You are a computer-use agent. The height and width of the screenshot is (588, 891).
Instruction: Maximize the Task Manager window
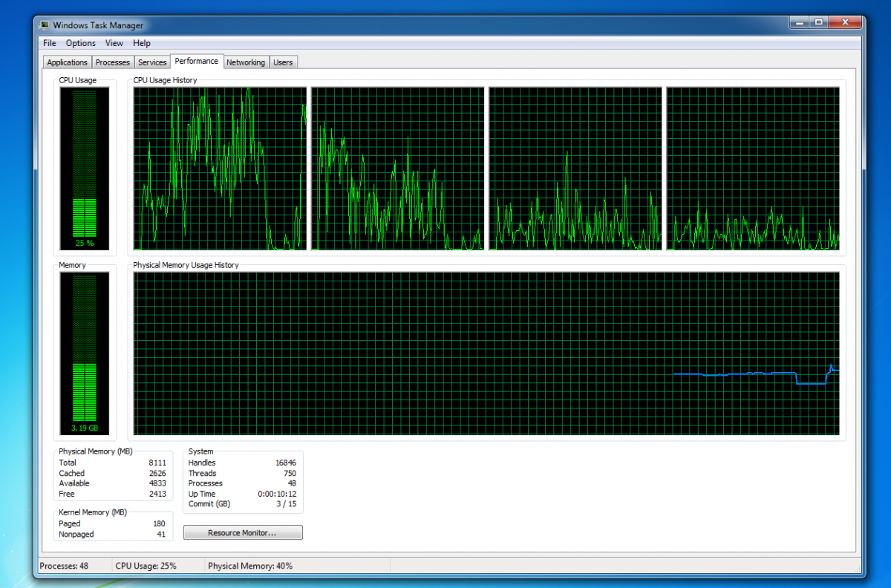[817, 23]
